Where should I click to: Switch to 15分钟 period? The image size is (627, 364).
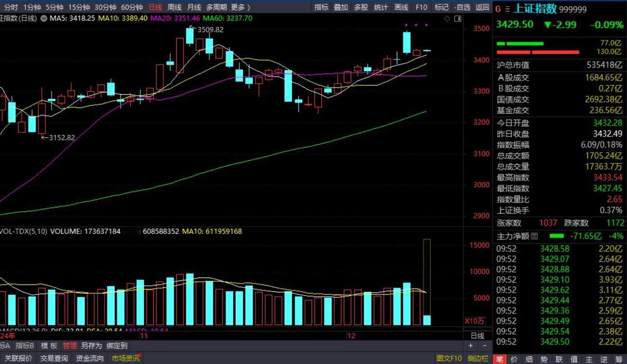[79, 7]
